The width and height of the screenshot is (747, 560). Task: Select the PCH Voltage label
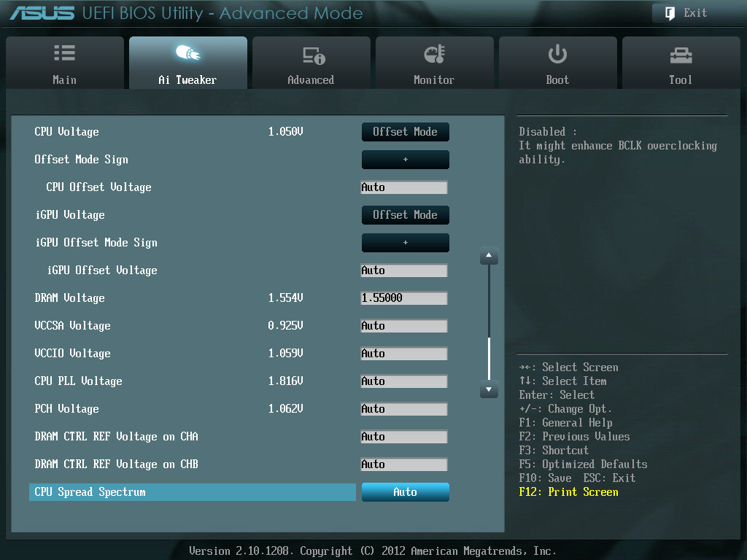tap(66, 409)
